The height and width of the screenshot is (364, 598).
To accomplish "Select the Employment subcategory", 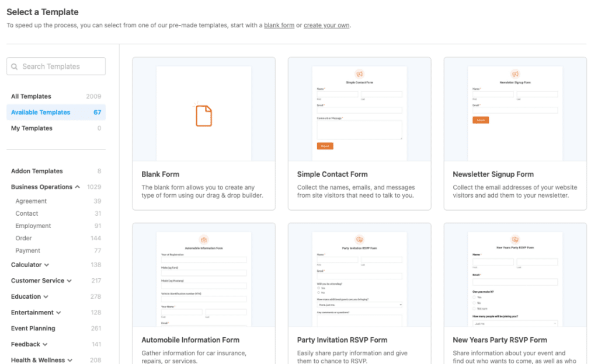I will (33, 226).
